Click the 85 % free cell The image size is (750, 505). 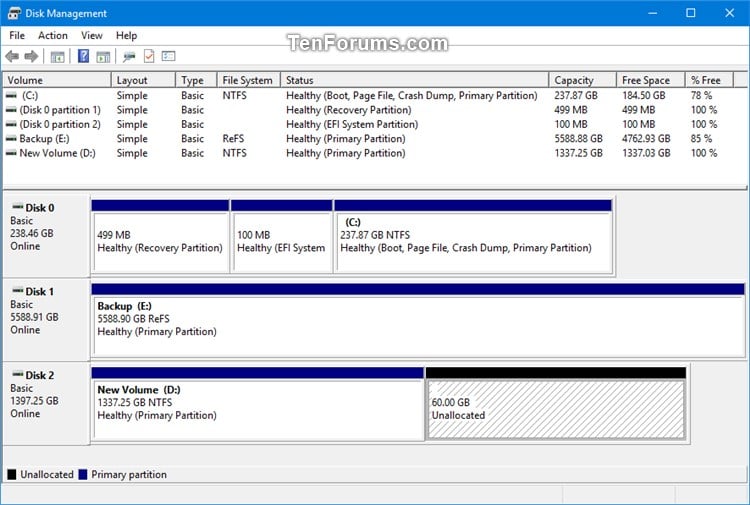coord(701,139)
